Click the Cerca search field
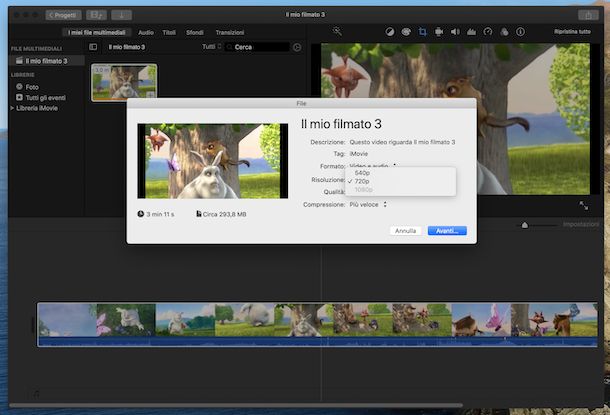 click(258, 47)
